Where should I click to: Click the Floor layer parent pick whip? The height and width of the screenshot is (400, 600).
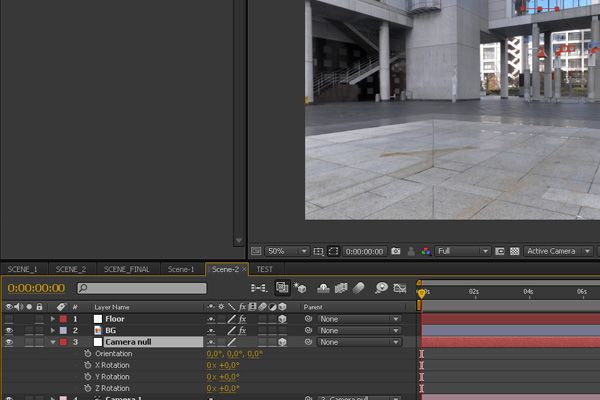coord(308,318)
